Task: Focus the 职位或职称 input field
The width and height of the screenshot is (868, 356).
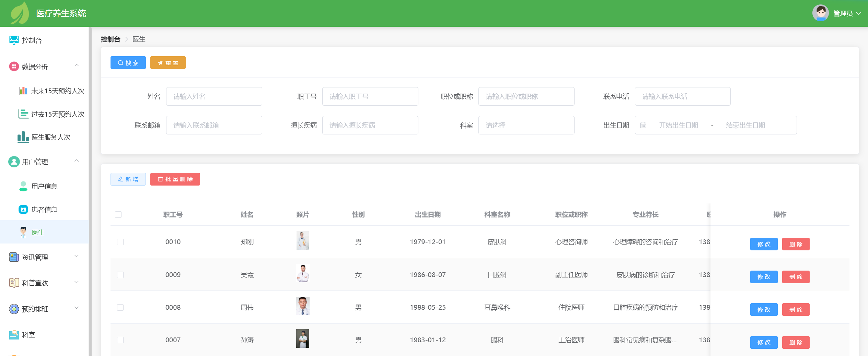Action: click(x=526, y=96)
